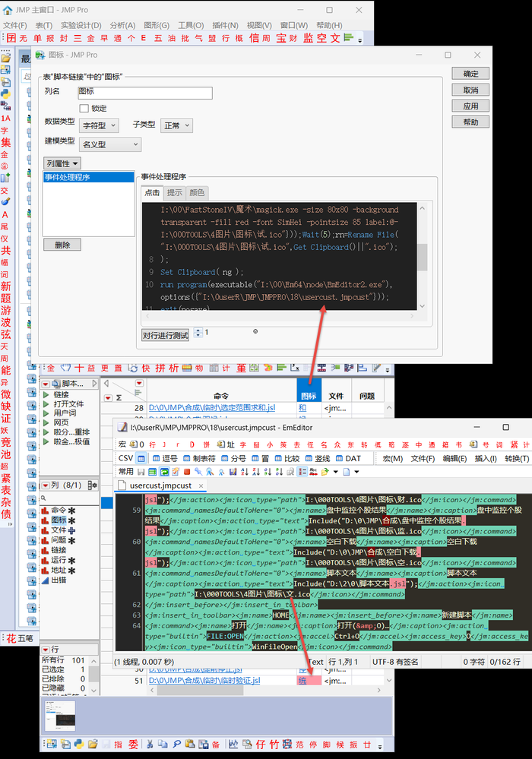Open the 列 (8/1) red triangle menu

tap(46, 485)
